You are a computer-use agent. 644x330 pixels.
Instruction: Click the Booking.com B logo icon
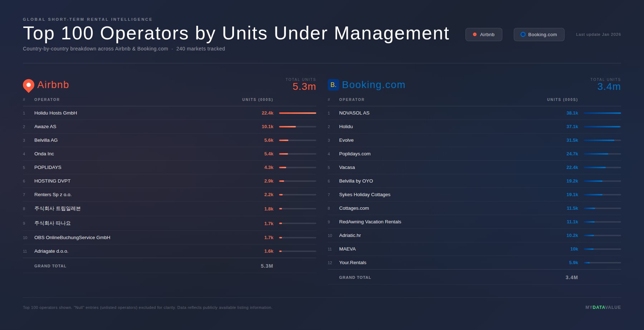coord(333,85)
